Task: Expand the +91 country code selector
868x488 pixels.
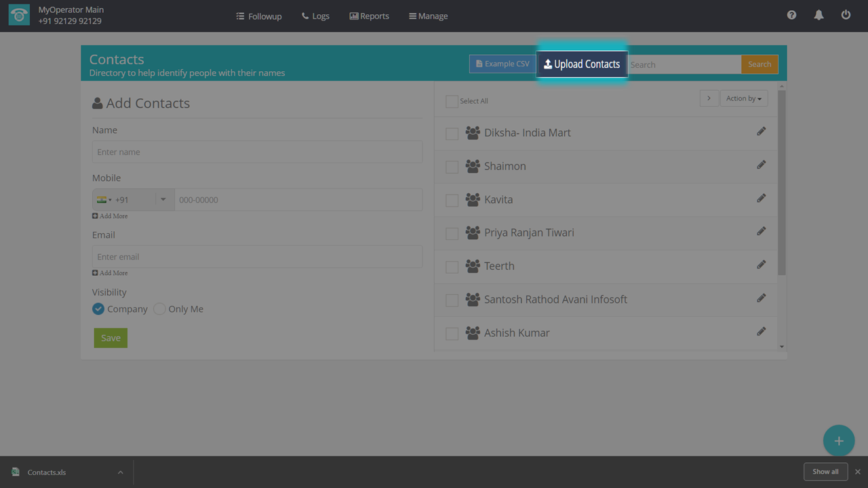Action: [133, 200]
